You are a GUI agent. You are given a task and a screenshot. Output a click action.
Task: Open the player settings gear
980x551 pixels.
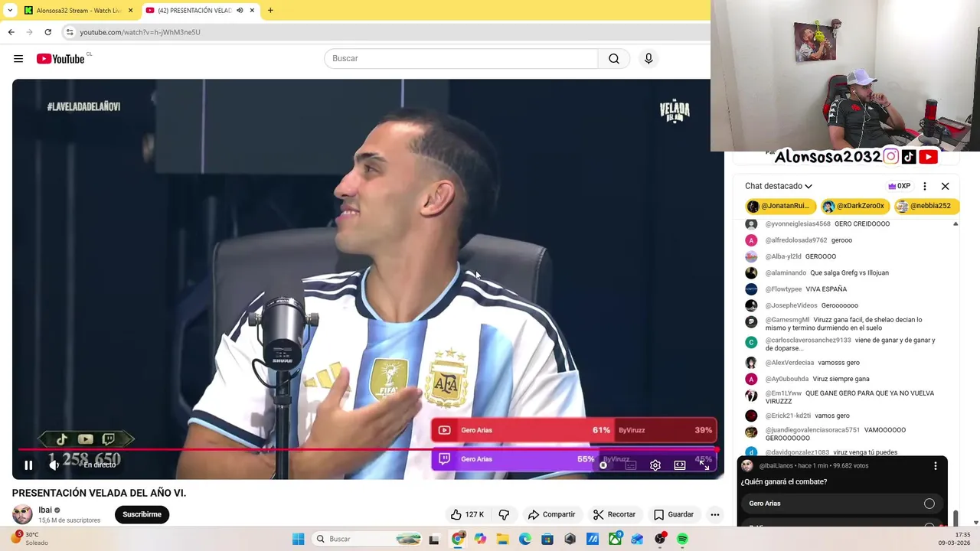coord(655,465)
